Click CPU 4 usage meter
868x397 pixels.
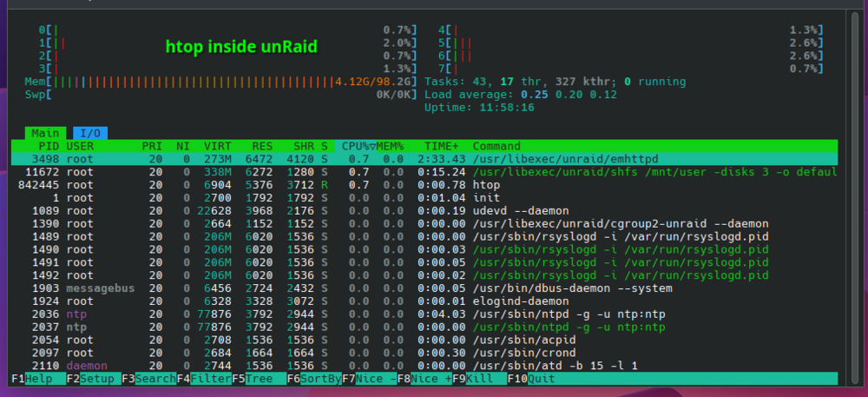[x=631, y=30]
